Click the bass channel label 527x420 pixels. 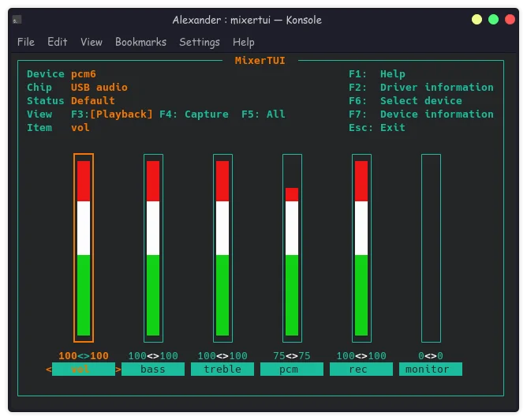coord(153,369)
